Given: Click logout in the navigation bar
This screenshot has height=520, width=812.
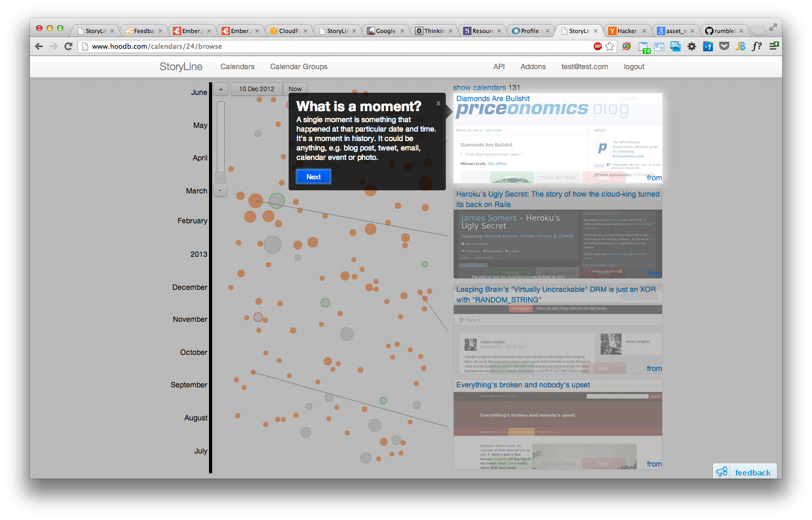Looking at the screenshot, I should tap(634, 67).
